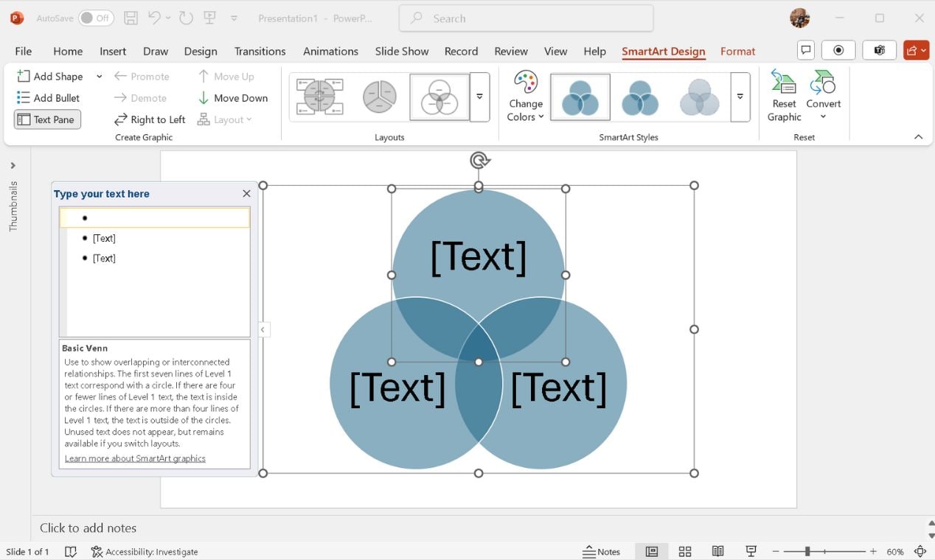Open the View tab
Screen dimensions: 935x560
[555, 51]
